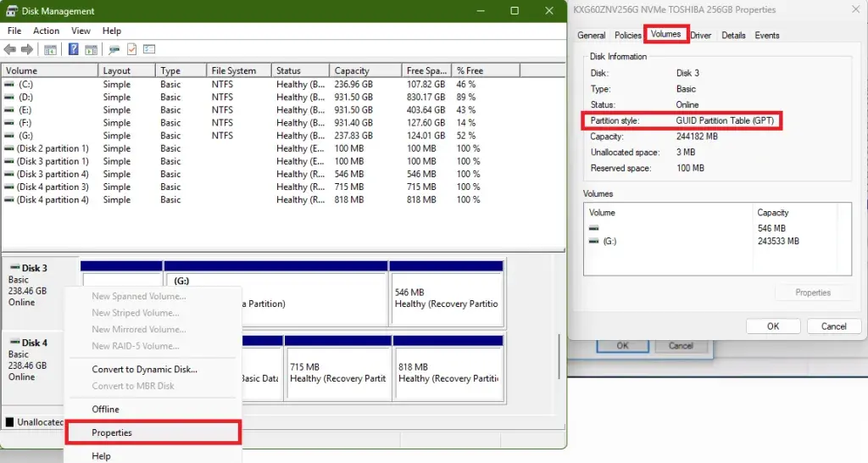Switch to the Details tab
Image resolution: width=868 pixels, height=463 pixels.
tap(733, 36)
